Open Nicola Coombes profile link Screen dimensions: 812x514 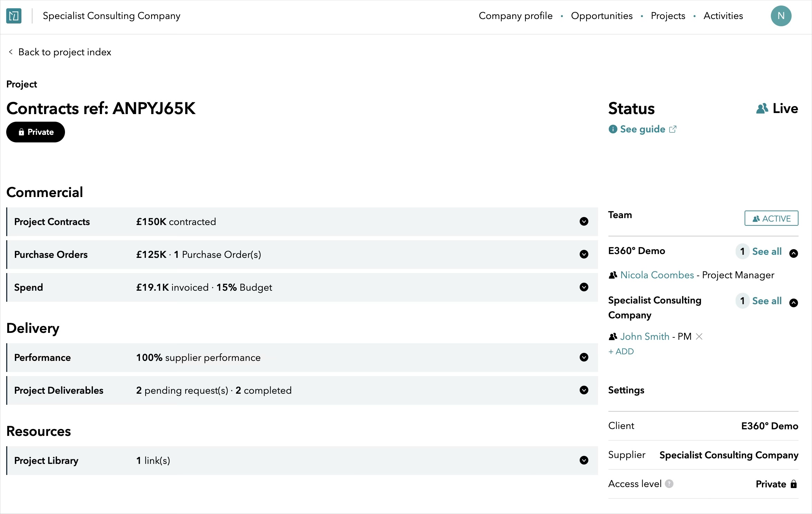click(x=657, y=275)
